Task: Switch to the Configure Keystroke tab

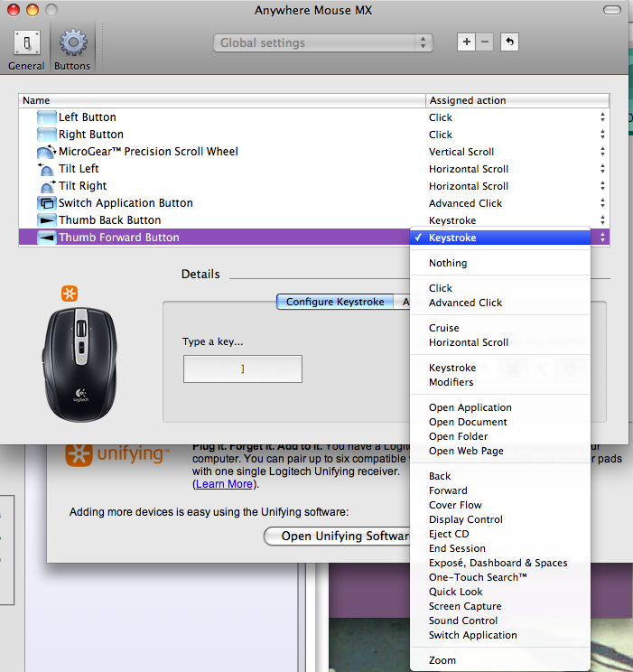Action: tap(335, 302)
